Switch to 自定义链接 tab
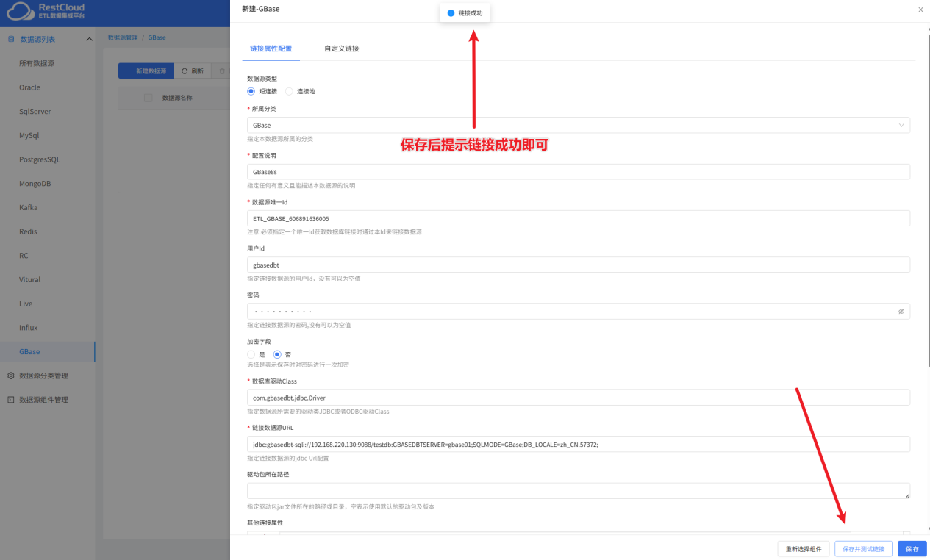 pyautogui.click(x=342, y=49)
